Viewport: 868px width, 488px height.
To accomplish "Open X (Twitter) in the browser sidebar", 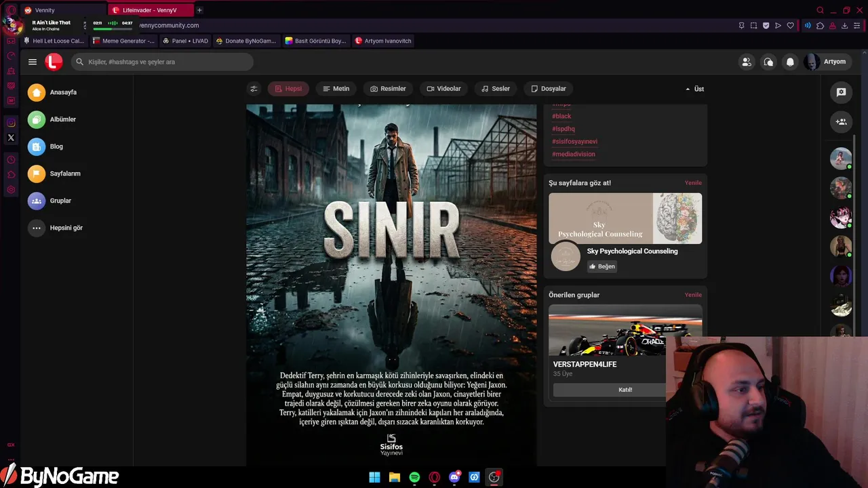I will (x=11, y=138).
